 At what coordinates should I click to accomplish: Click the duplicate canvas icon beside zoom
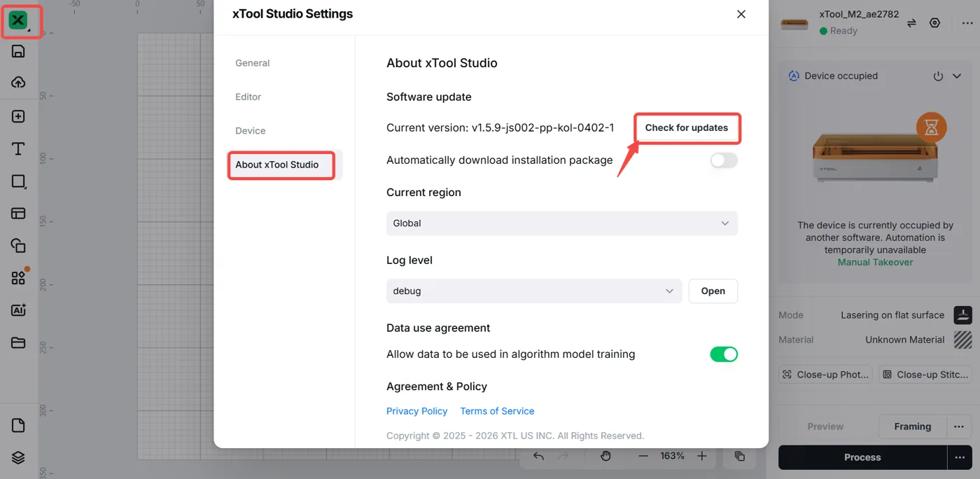[739, 456]
